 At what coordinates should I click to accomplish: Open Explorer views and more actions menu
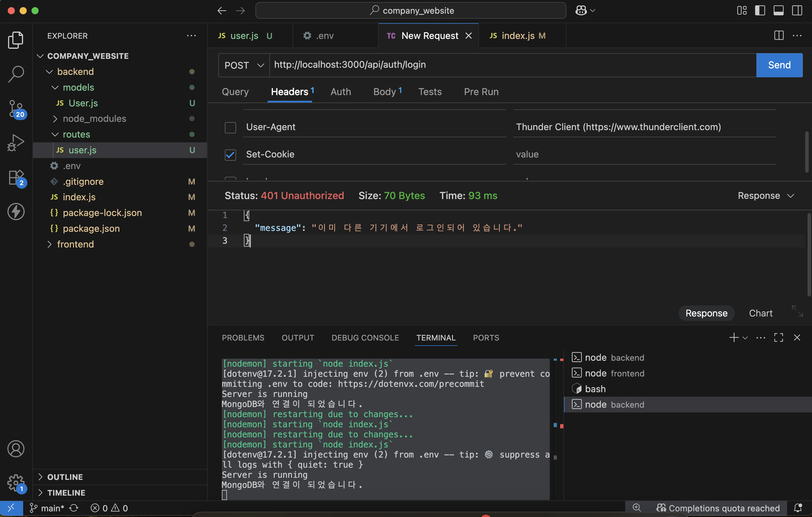click(x=191, y=36)
